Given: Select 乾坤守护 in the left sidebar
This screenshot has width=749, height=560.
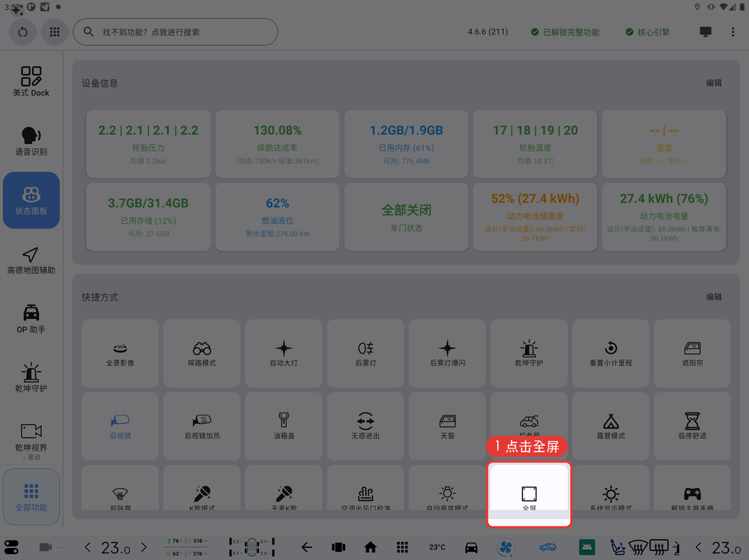Looking at the screenshot, I should pos(31,377).
